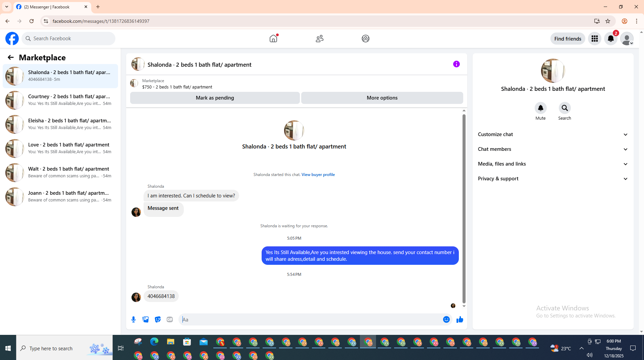Open the emoji picker
This screenshot has width=644, height=360.
pos(446,319)
